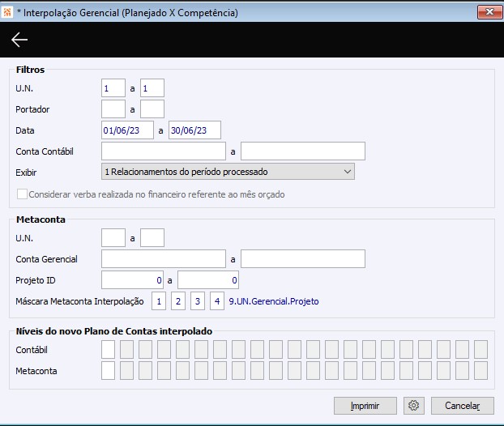504x426 pixels.
Task: Toggle Considerar verba realizada no financeiro checkbox
Action: [22, 194]
